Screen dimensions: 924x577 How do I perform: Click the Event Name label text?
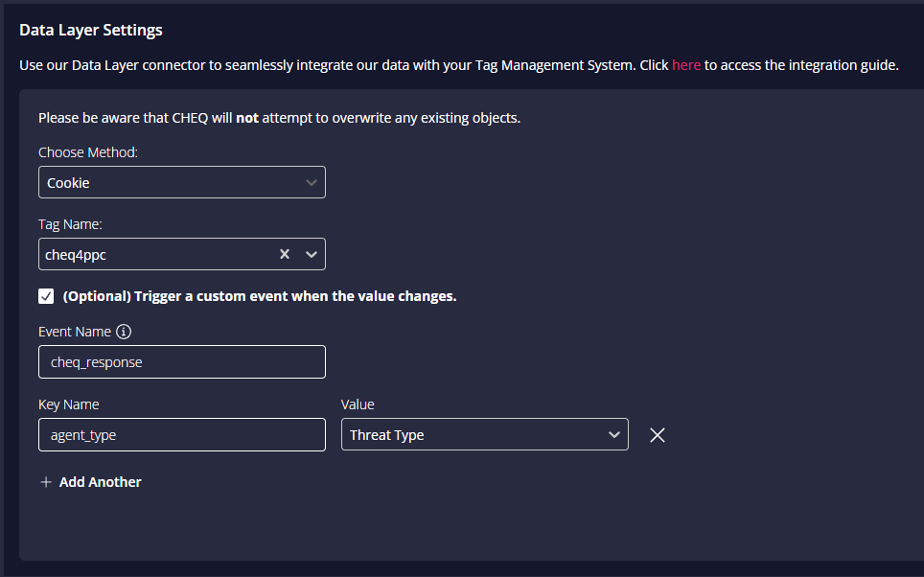coord(74,332)
